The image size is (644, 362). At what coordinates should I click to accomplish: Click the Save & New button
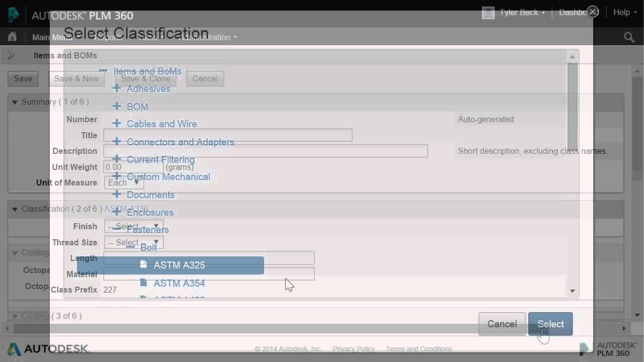76,78
